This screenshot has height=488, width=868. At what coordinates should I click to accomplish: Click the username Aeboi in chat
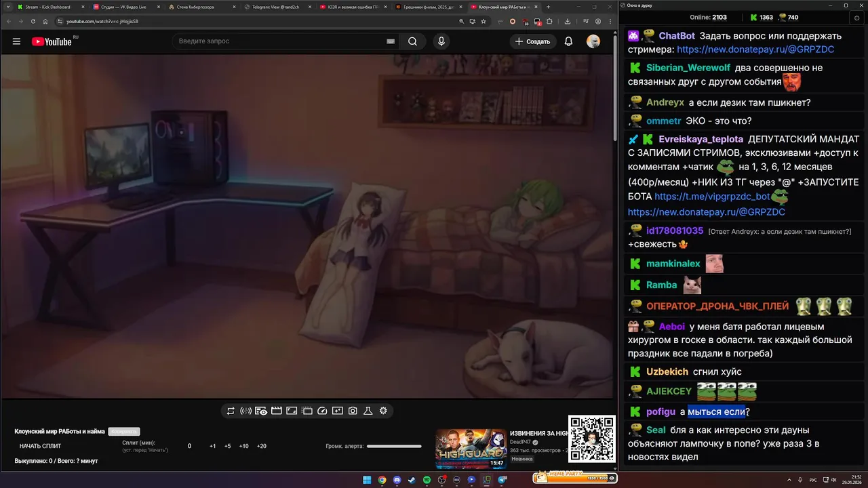(672, 327)
